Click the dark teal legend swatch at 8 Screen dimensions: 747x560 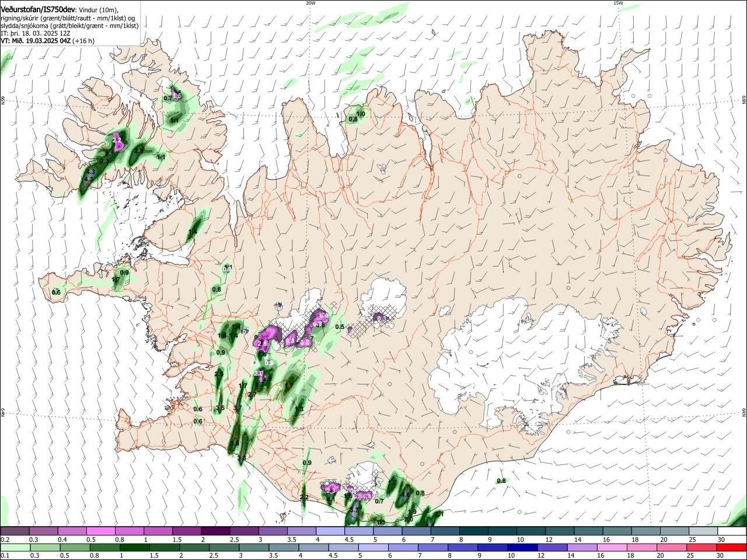pyautogui.click(x=474, y=531)
